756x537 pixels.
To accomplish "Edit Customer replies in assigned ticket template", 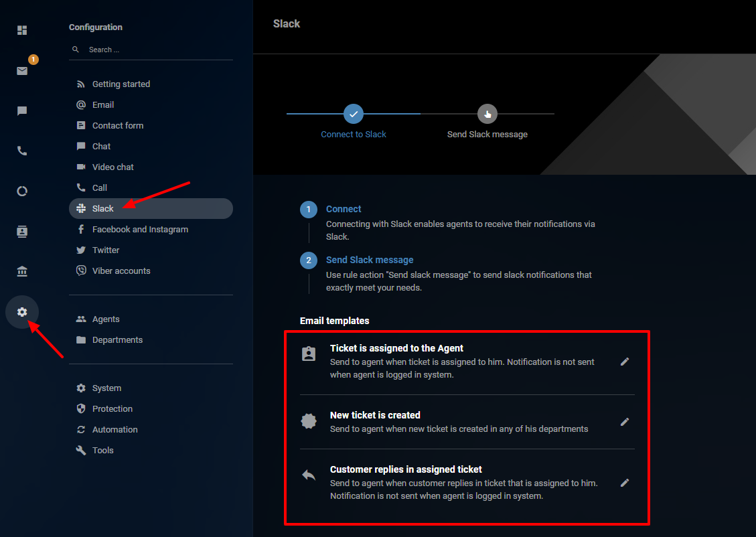I will coord(625,483).
